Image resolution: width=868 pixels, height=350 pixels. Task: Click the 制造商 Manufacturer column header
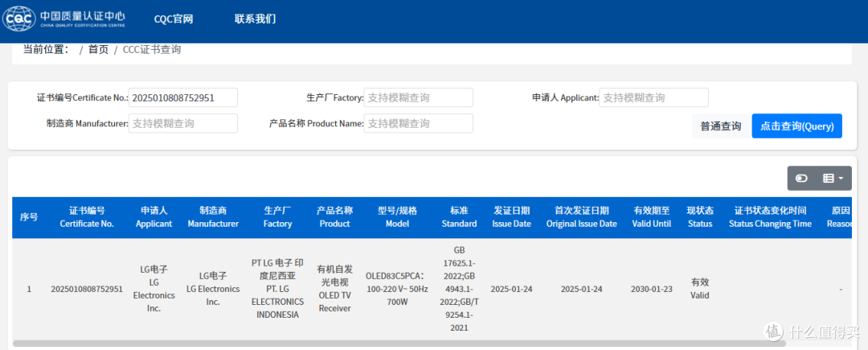[213, 217]
